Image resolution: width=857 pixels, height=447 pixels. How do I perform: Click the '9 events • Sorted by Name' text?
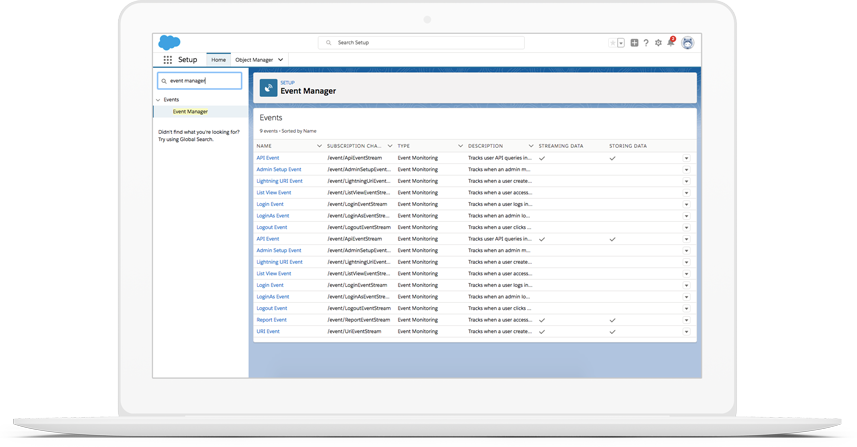click(288, 131)
